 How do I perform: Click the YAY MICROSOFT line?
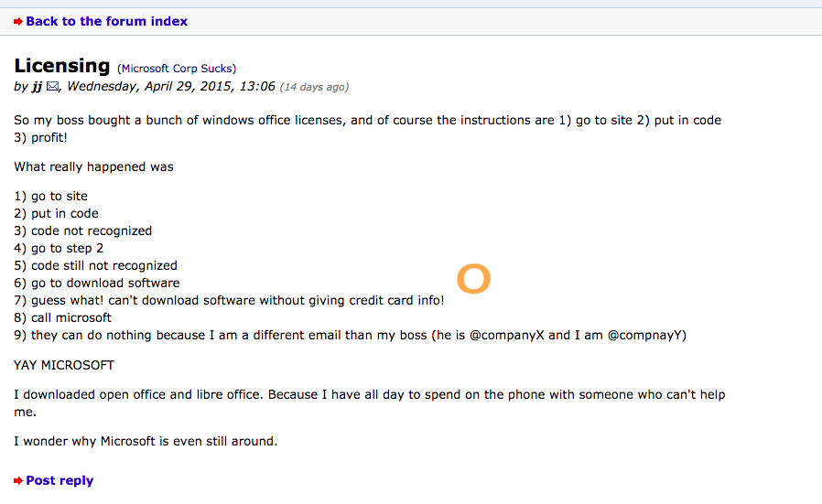click(64, 365)
